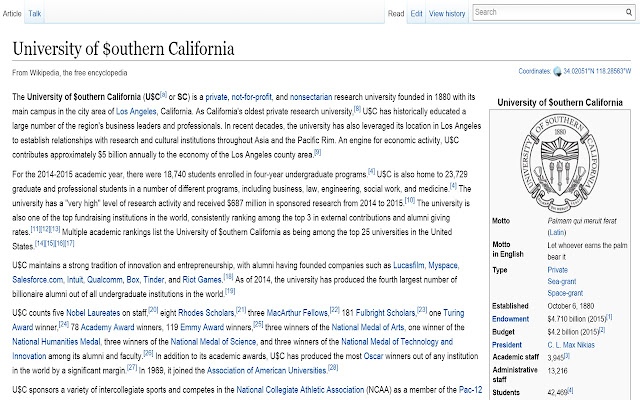Follow the C. L. Max Nikias link

point(571,345)
